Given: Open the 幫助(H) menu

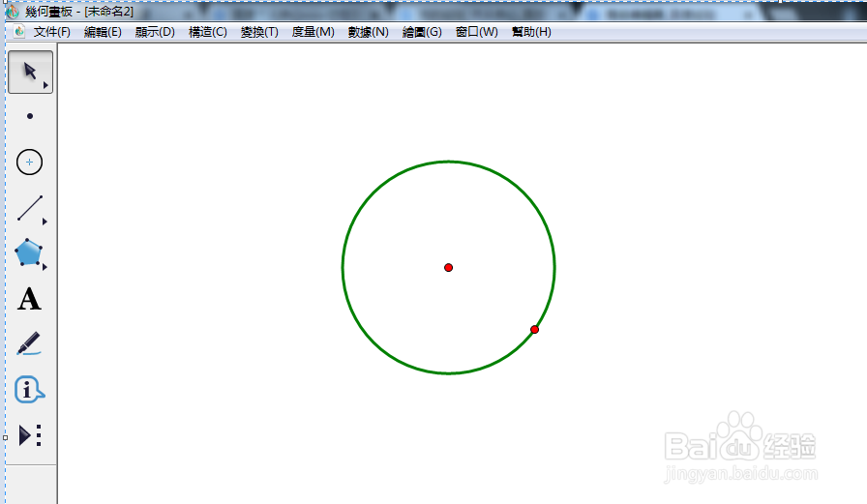Looking at the screenshot, I should pyautogui.click(x=531, y=32).
